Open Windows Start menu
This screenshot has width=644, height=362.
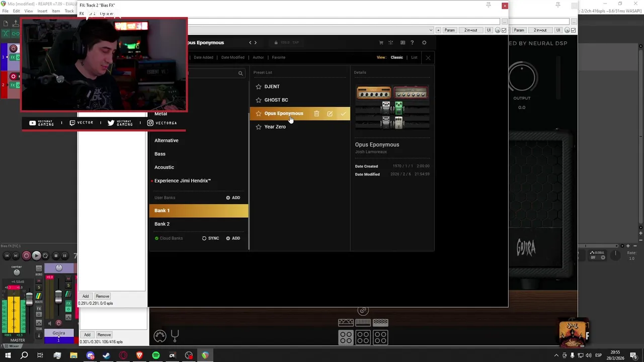tap(8, 355)
